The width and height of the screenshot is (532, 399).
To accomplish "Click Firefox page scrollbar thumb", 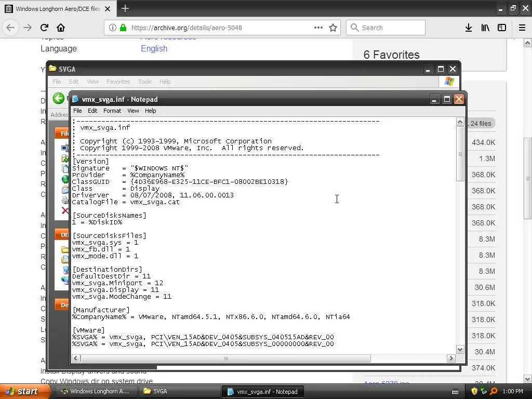I will 528,179.
